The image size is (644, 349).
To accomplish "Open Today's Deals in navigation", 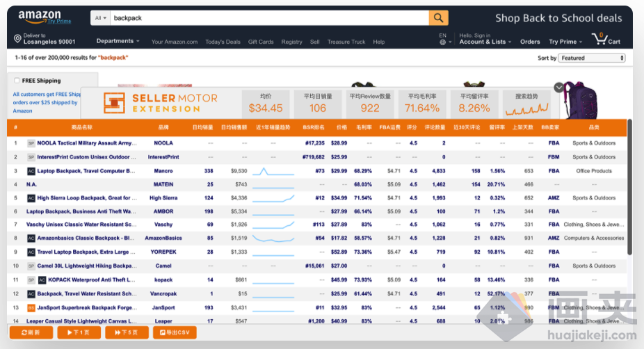I will tap(223, 42).
